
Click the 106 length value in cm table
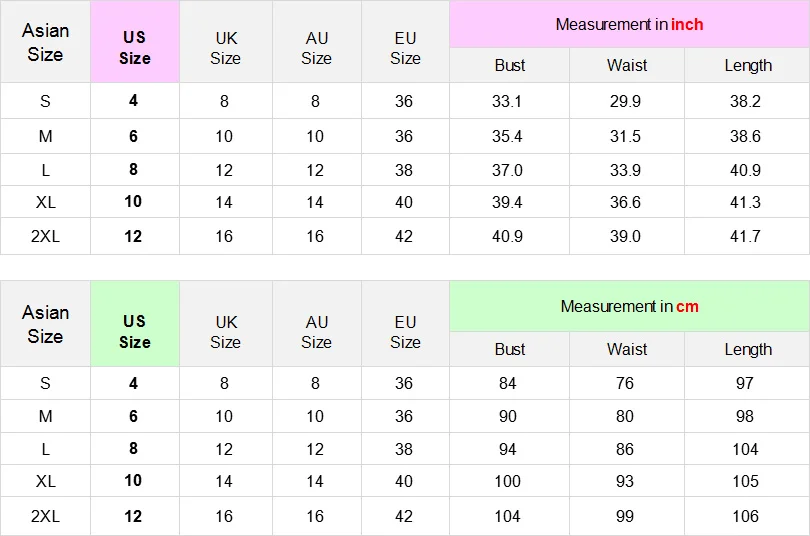[x=745, y=516]
